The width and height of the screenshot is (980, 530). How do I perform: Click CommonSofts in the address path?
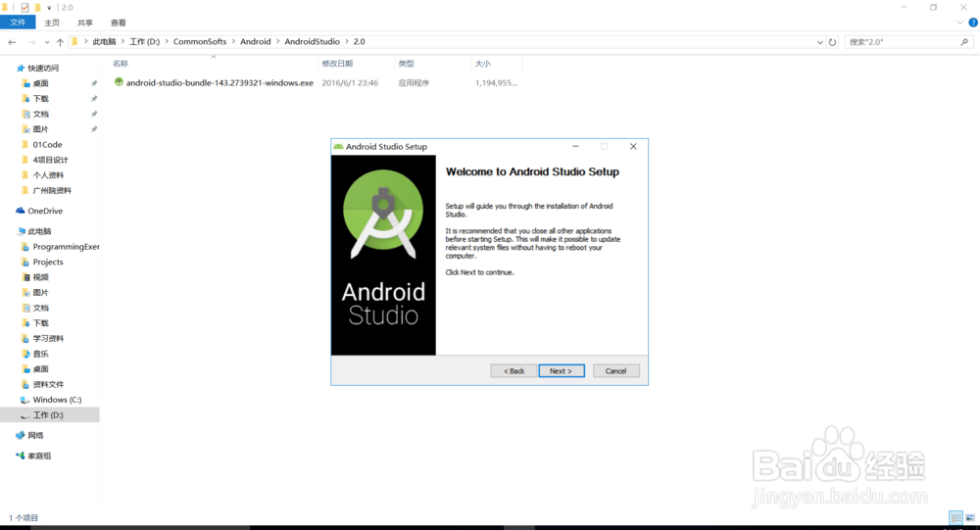tap(200, 42)
